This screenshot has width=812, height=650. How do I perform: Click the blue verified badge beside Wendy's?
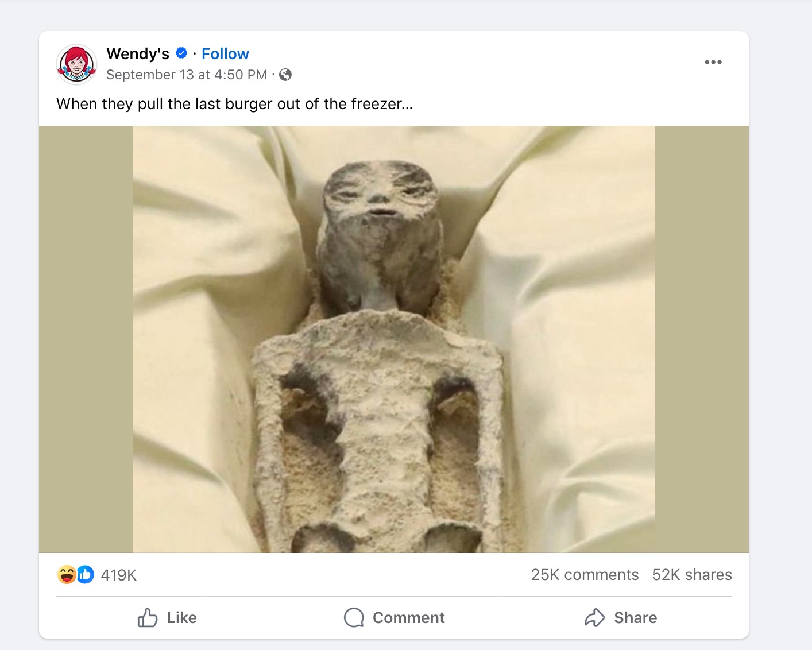pos(181,53)
